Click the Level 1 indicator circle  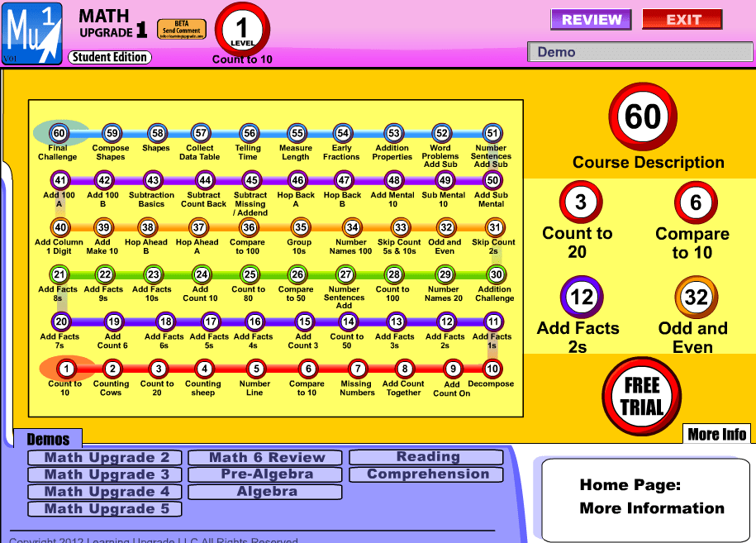click(242, 29)
